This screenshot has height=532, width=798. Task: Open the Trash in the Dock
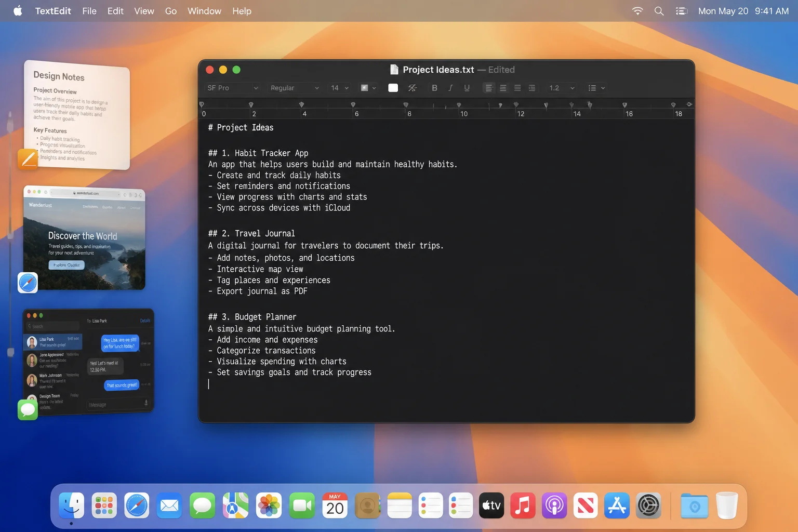(727, 506)
